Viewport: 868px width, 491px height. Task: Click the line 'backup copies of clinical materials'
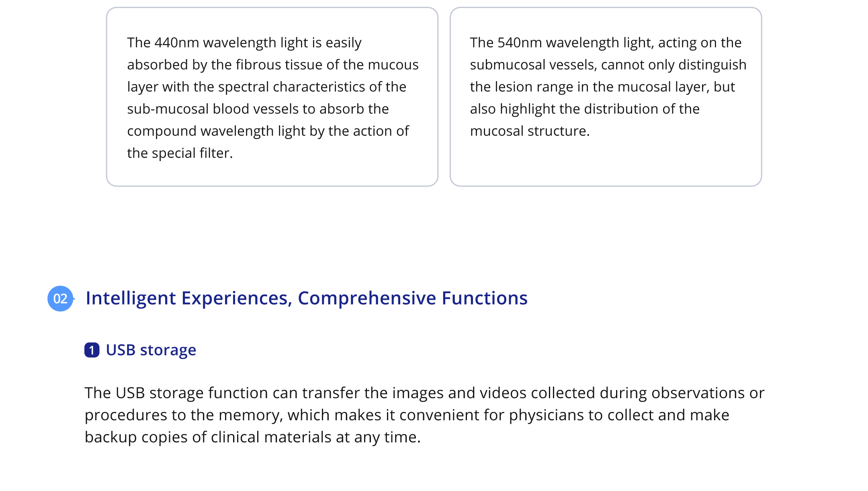coord(252,437)
